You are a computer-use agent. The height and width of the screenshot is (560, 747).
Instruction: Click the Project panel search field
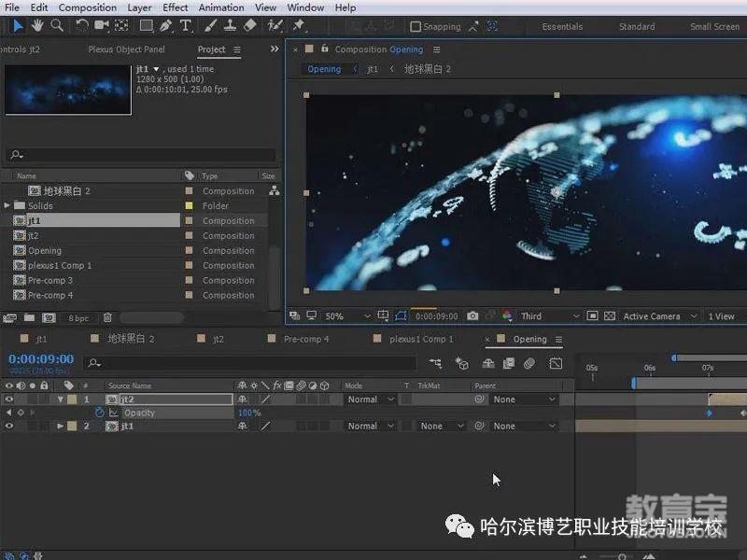click(x=141, y=154)
